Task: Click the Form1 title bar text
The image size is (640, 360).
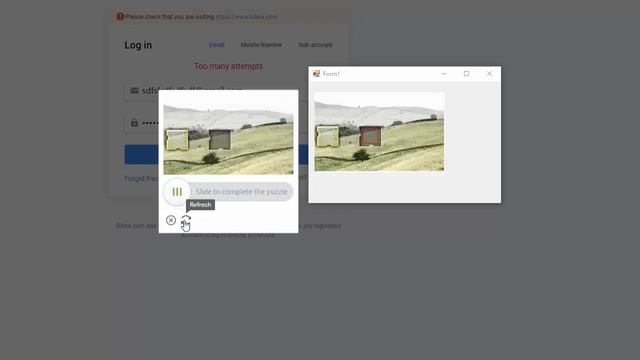Action: point(331,74)
